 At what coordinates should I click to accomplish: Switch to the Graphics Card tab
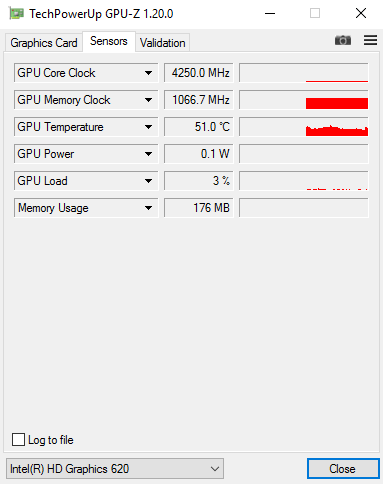tap(44, 43)
